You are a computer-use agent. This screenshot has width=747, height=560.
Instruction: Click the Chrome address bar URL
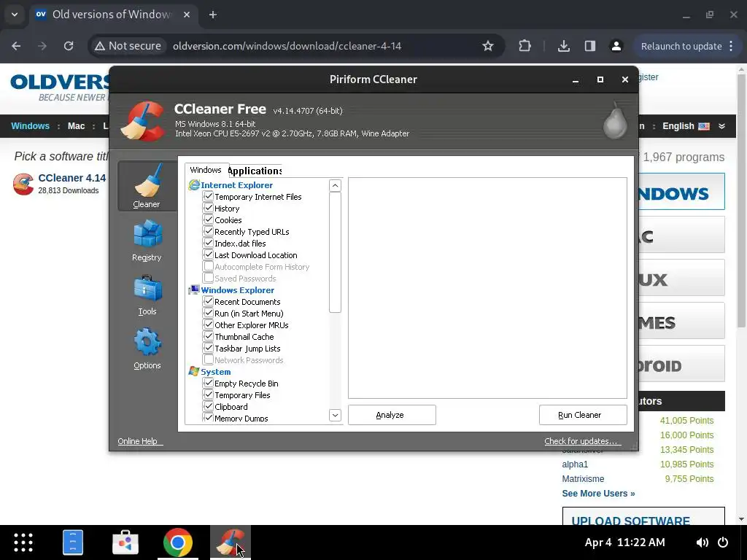tap(287, 46)
